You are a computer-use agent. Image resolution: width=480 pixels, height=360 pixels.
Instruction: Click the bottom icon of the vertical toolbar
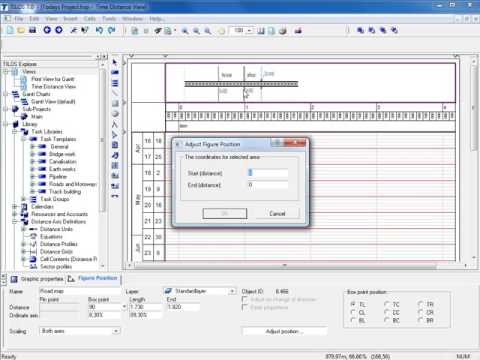pyautogui.click(x=115, y=196)
